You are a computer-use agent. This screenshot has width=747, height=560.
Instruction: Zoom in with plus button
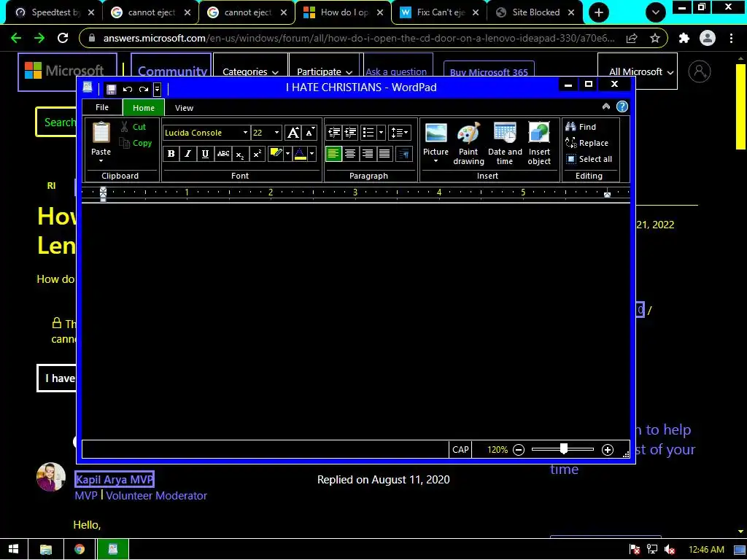608,450
